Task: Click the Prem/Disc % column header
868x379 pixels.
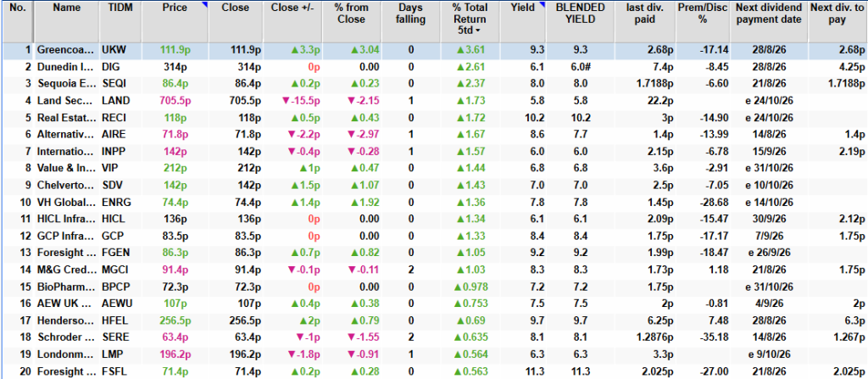Action: click(702, 14)
